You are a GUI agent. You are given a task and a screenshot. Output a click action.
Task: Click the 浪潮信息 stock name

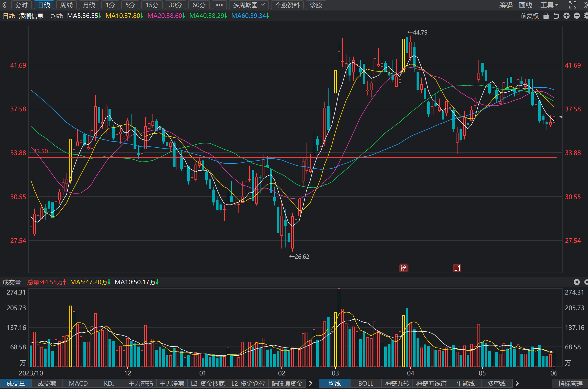[31, 16]
